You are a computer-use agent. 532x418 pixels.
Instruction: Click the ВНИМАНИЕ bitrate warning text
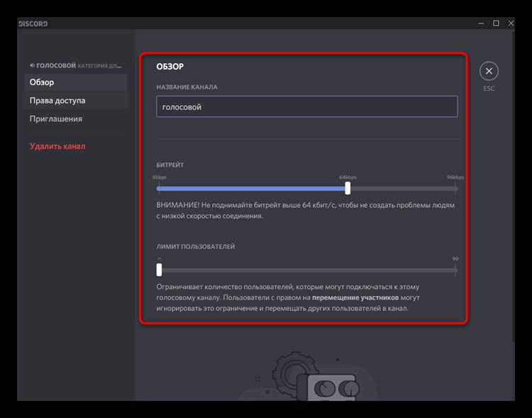[305, 210]
